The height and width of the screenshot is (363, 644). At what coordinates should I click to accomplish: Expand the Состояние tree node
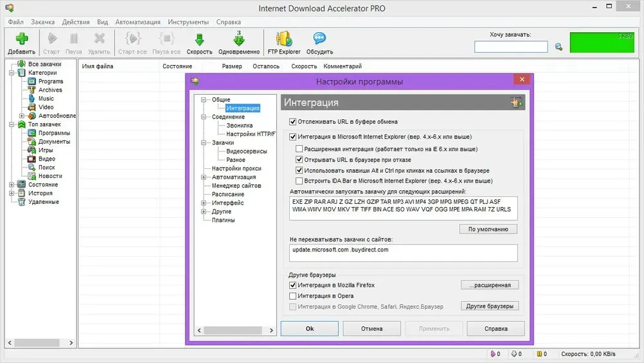point(12,184)
